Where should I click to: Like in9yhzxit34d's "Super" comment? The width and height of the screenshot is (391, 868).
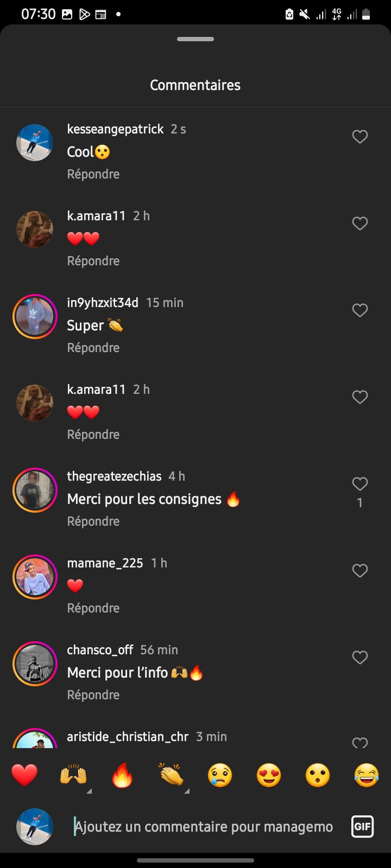coord(360,310)
